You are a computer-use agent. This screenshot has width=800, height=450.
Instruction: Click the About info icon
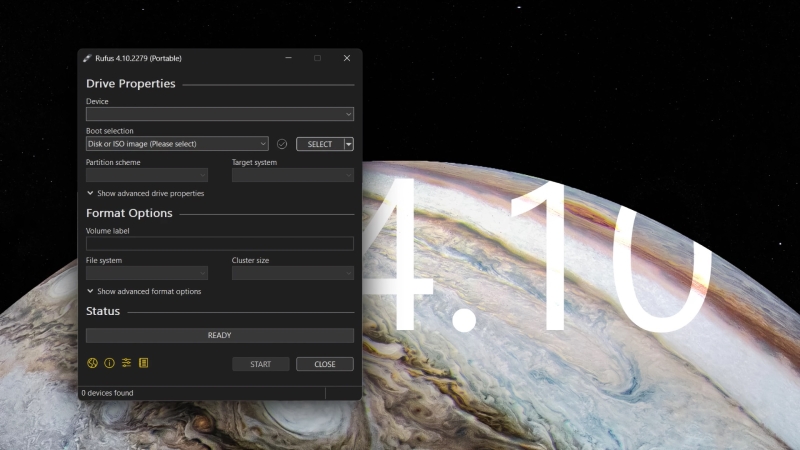pos(110,363)
